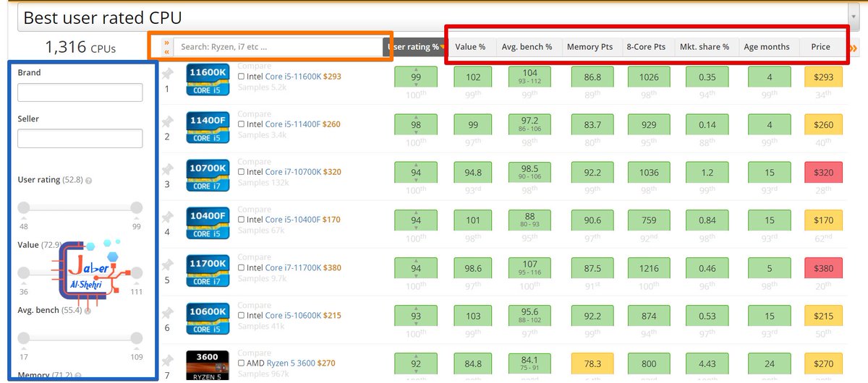
Task: Tick compare checkbox for Core i5-11400F
Action: [242, 124]
